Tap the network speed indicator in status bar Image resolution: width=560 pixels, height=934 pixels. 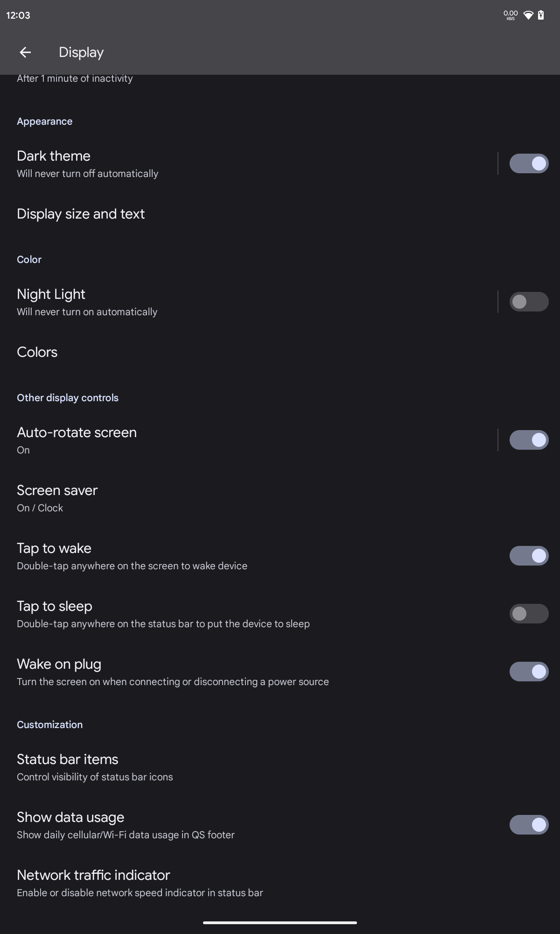pyautogui.click(x=511, y=15)
